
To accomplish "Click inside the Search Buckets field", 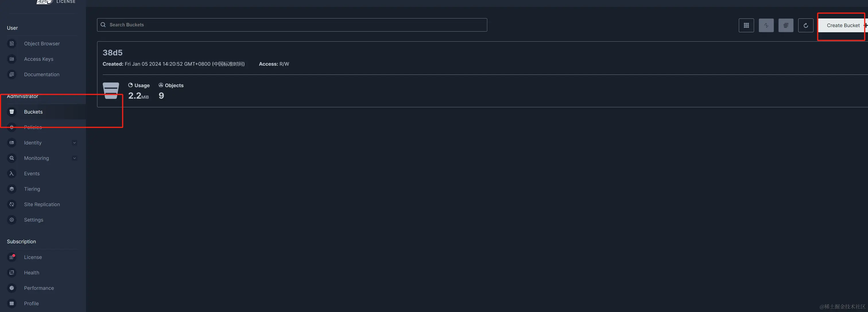I will 270,25.
